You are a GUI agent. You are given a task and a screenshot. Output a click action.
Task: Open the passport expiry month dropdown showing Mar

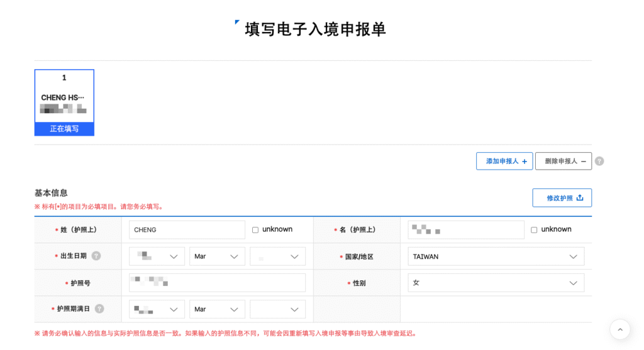coord(217,309)
